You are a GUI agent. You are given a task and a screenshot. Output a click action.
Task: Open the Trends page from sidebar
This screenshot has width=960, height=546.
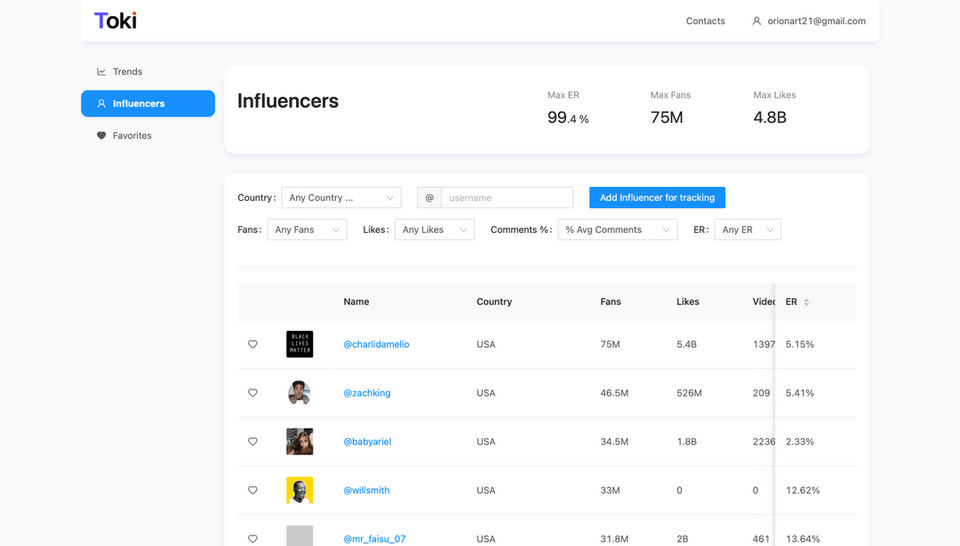click(119, 72)
